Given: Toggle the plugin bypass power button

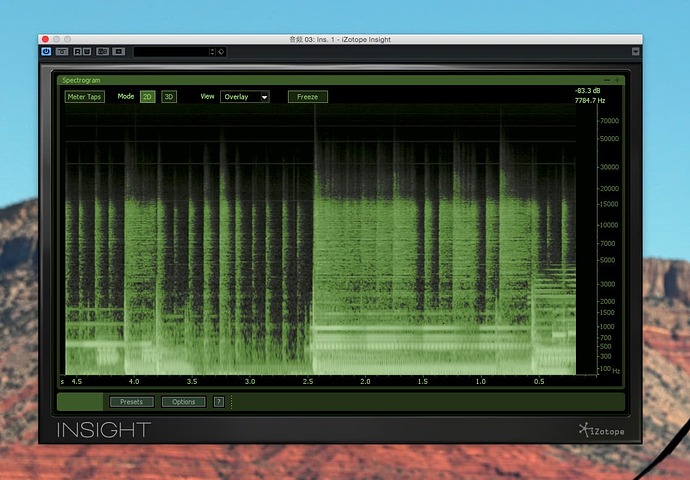Looking at the screenshot, I should coord(46,51).
